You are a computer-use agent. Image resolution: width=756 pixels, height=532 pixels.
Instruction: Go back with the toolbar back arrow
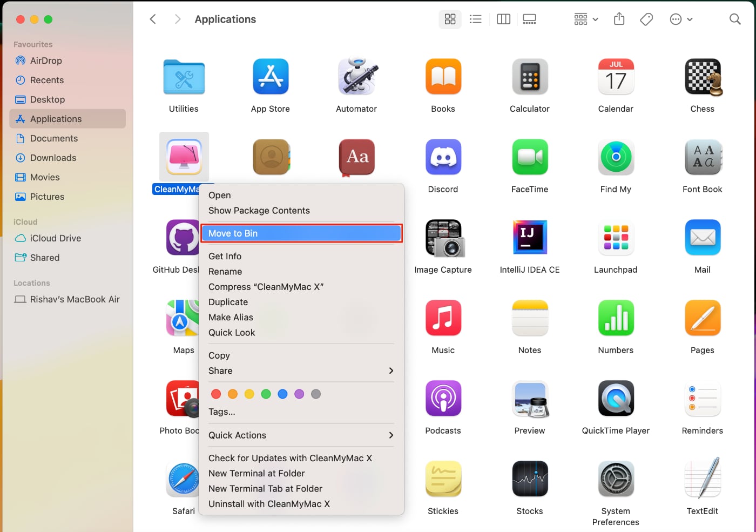pyautogui.click(x=153, y=19)
